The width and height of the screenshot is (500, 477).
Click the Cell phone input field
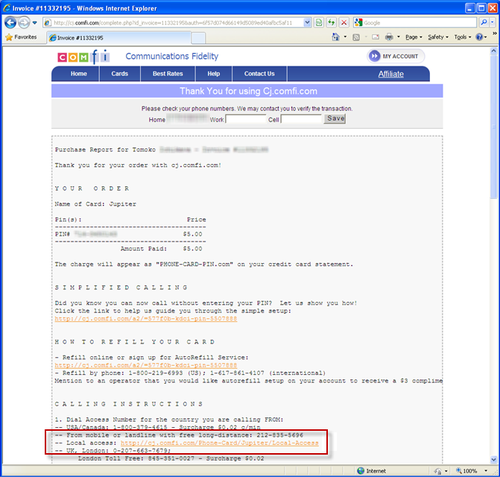(x=301, y=119)
